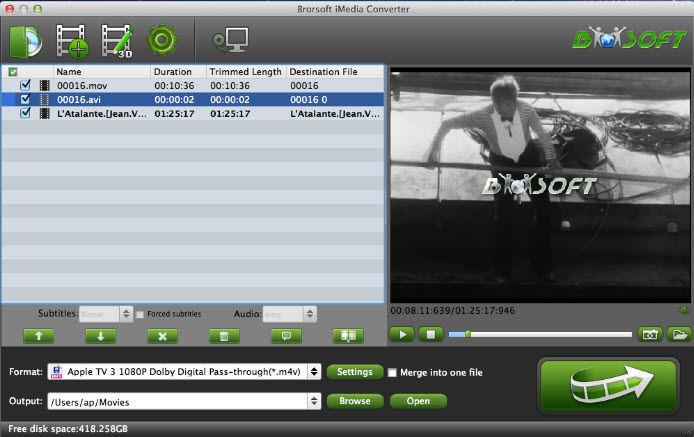This screenshot has height=437, width=694.
Task: Open the snapshot folder icon
Action: click(679, 335)
